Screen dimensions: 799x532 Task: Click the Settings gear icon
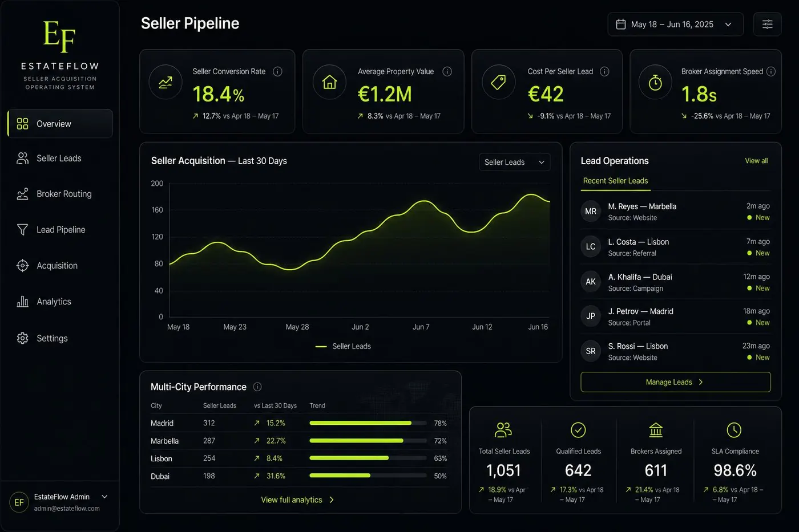[x=22, y=338]
